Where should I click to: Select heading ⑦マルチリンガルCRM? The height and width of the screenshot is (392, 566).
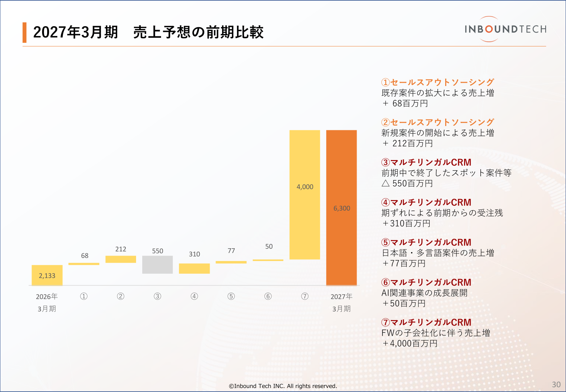[426, 322]
